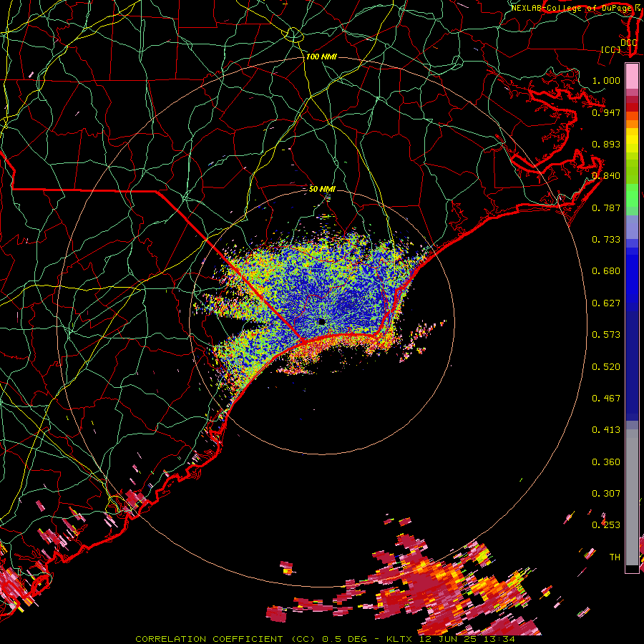Select the 0.307 legend value

click(606, 494)
